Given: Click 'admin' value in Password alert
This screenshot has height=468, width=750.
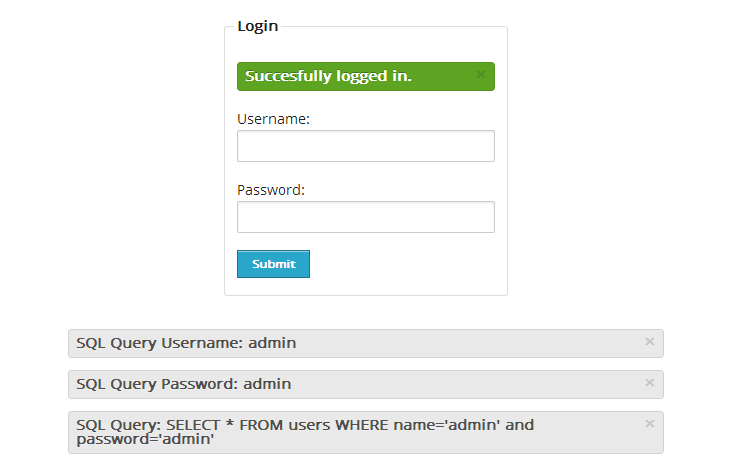Looking at the screenshot, I should point(267,384).
